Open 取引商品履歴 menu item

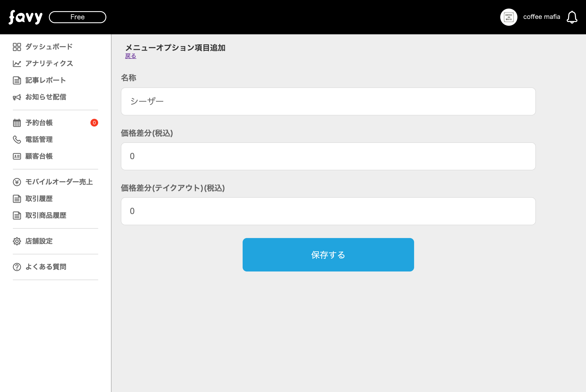pyautogui.click(x=46, y=216)
